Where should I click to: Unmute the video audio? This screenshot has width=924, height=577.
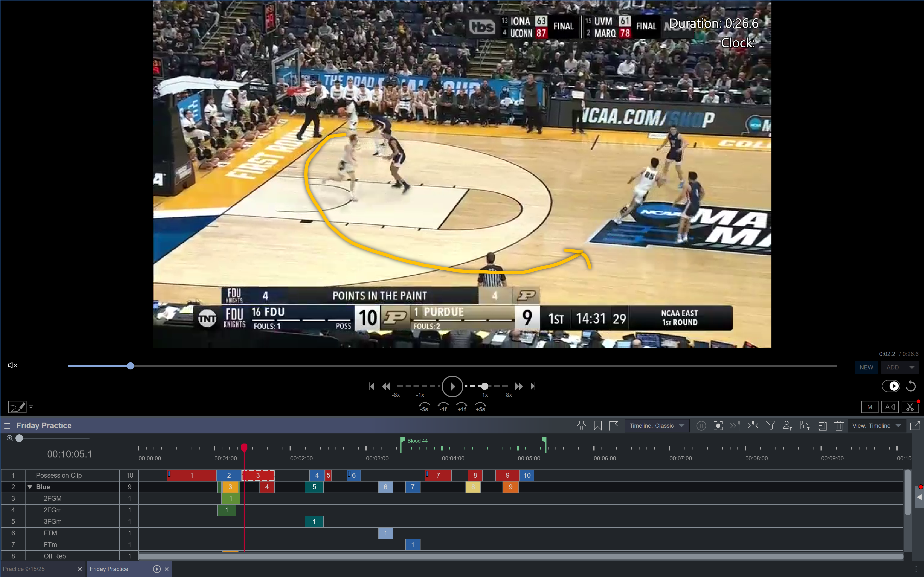13,365
